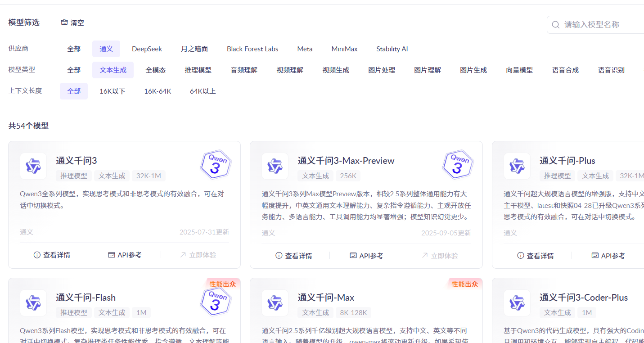Select the 音频理解 model type filter
This screenshot has height=343, width=644.
coord(244,70)
